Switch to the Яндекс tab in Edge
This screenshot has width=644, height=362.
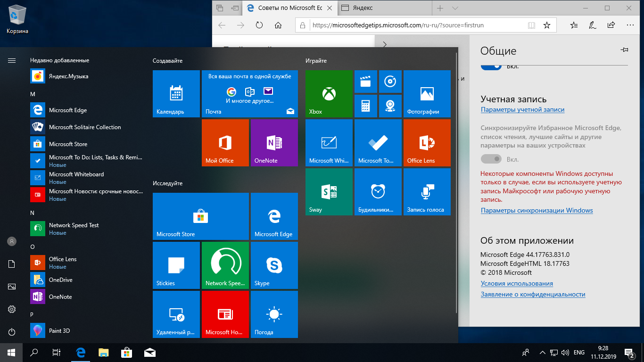(383, 8)
